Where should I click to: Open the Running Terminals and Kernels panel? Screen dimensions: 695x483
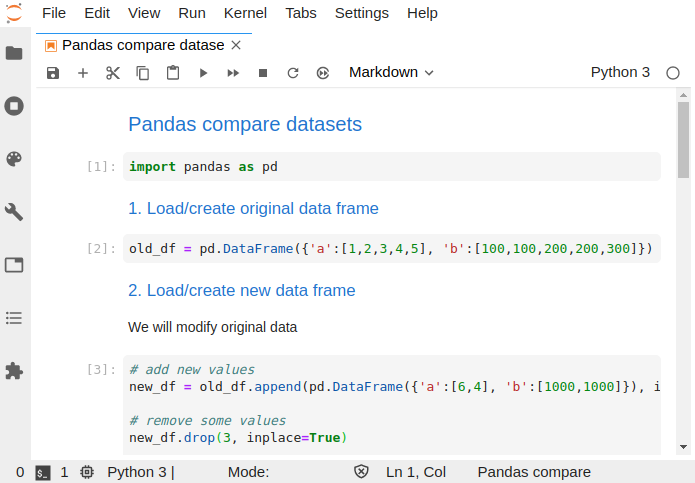point(14,106)
